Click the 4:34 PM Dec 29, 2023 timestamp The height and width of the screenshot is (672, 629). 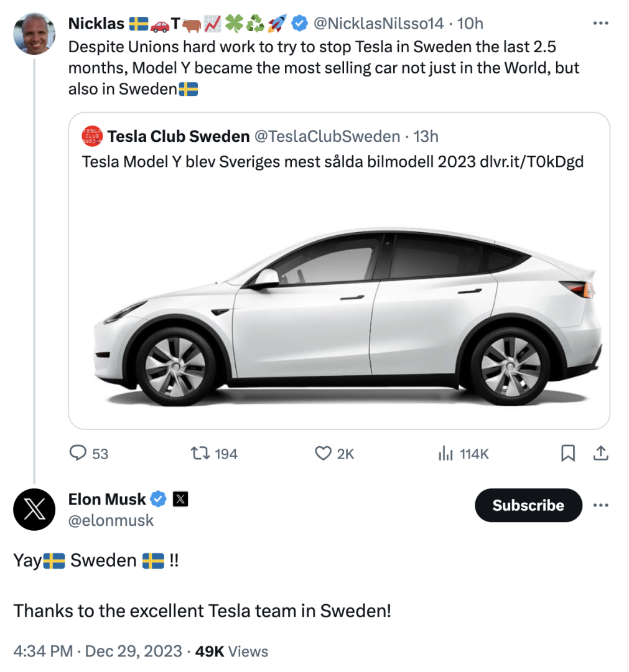[x=98, y=651]
